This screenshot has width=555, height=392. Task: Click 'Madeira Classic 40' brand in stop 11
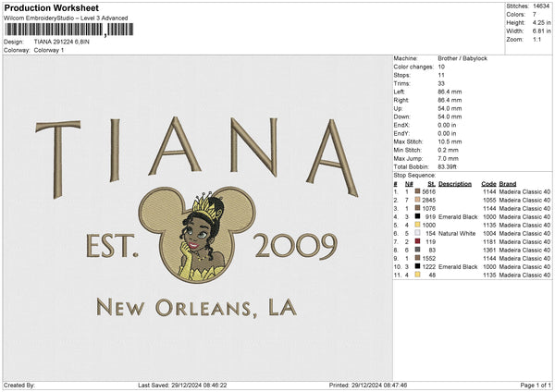tap(524, 276)
